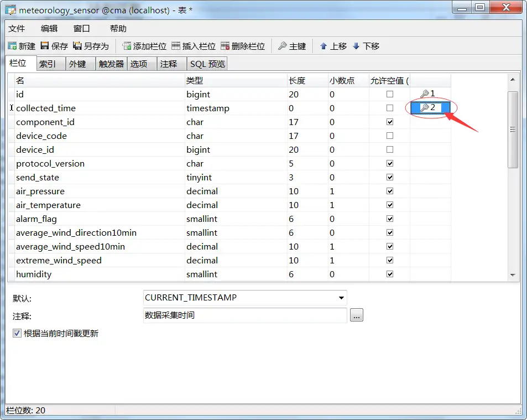Click 删除栏位 (Delete Field) icon
The height and width of the screenshot is (420, 527).
226,46
